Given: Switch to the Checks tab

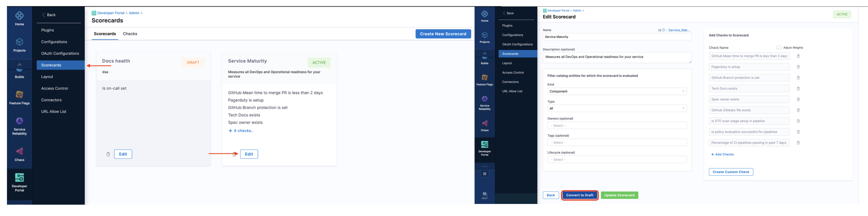Looking at the screenshot, I should (x=130, y=34).
